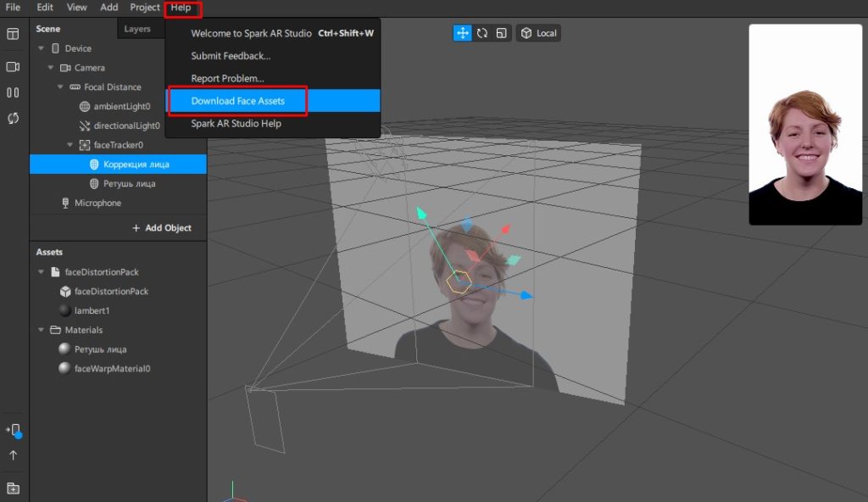868x502 pixels.
Task: Click the workspace layout icon in sidebar
Action: (x=13, y=35)
